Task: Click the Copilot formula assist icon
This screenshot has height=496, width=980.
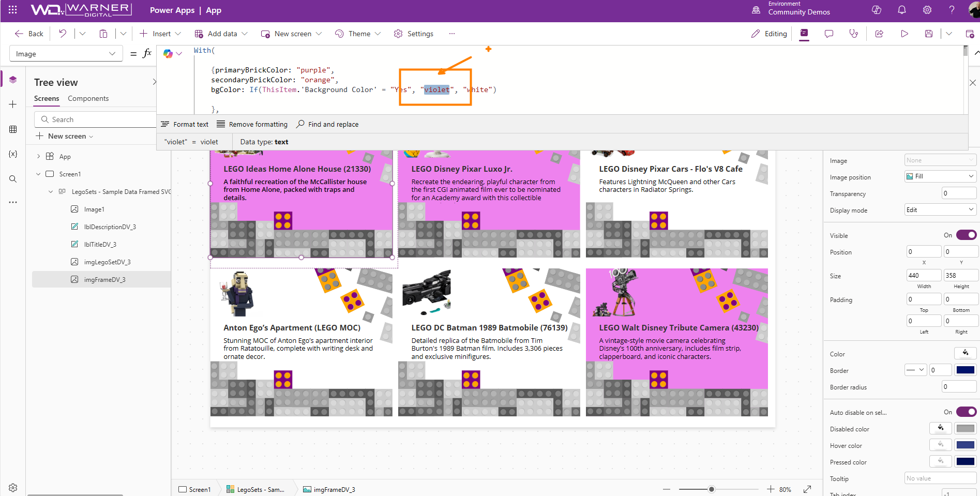Action: point(168,53)
